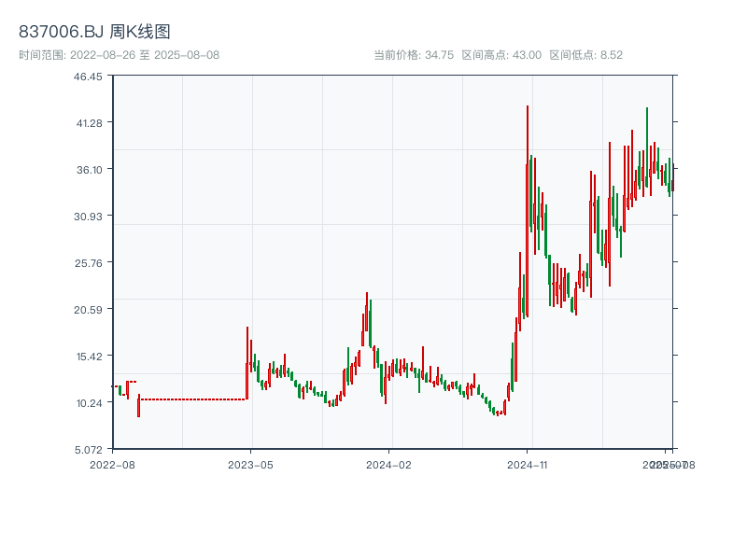
Task: Click the y-axis value 10.24
Action: pyautogui.click(x=90, y=403)
